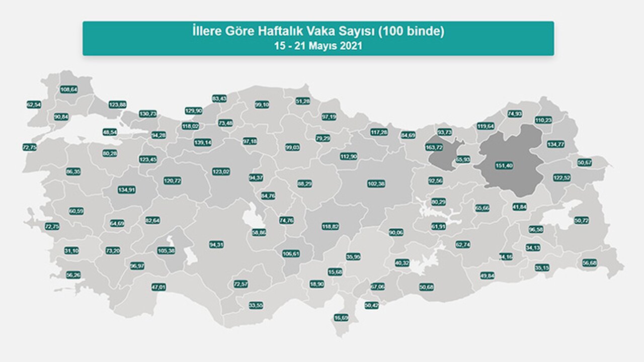Click the 47,01 label on south coast
This screenshot has width=644, height=362.
(x=158, y=287)
